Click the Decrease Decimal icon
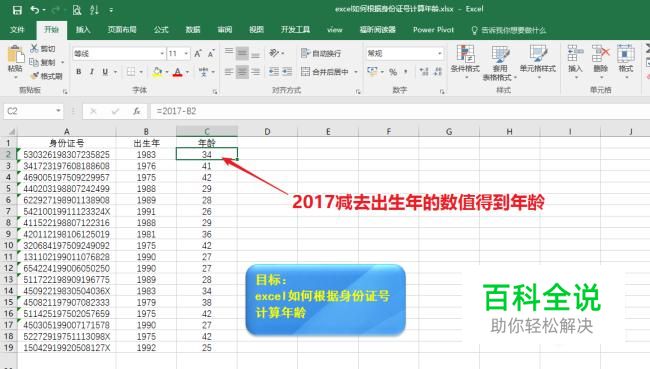650x369 pixels. [438, 72]
